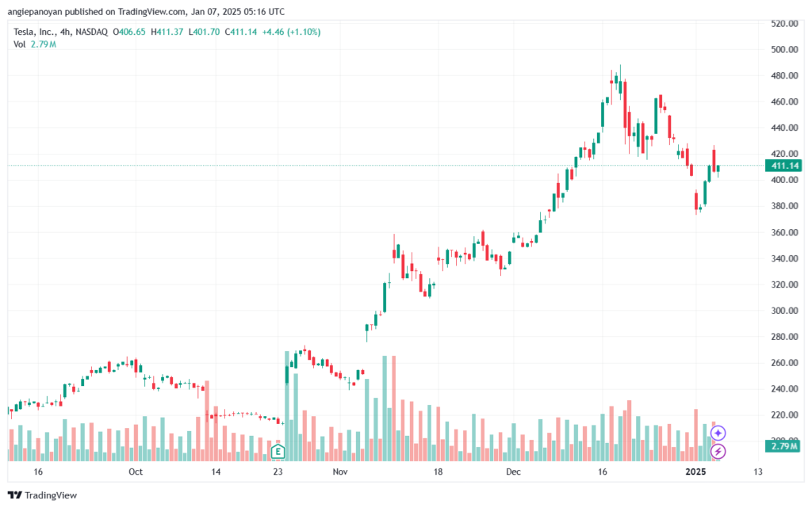812x508 pixels.
Task: Click the 300.00 price scale label
Action: pyautogui.click(x=784, y=311)
